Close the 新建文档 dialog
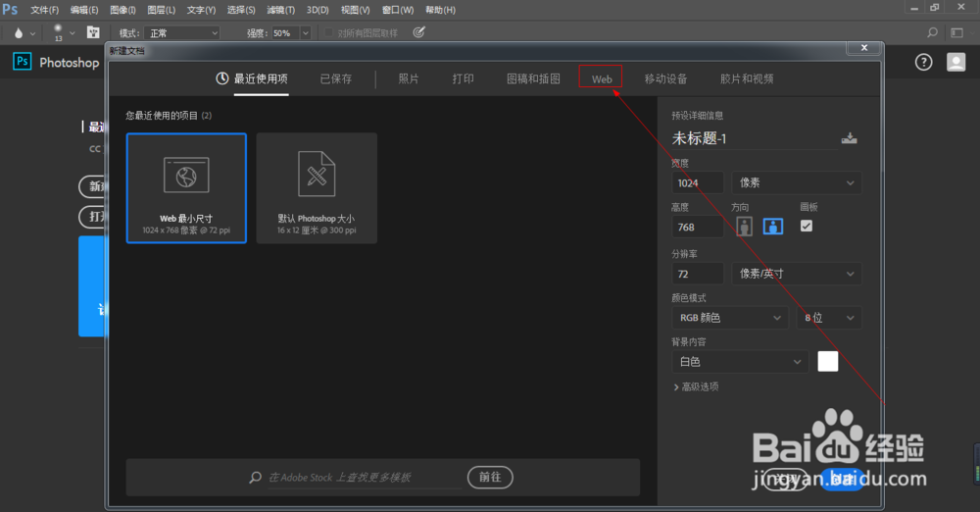980x512 pixels. pyautogui.click(x=864, y=47)
